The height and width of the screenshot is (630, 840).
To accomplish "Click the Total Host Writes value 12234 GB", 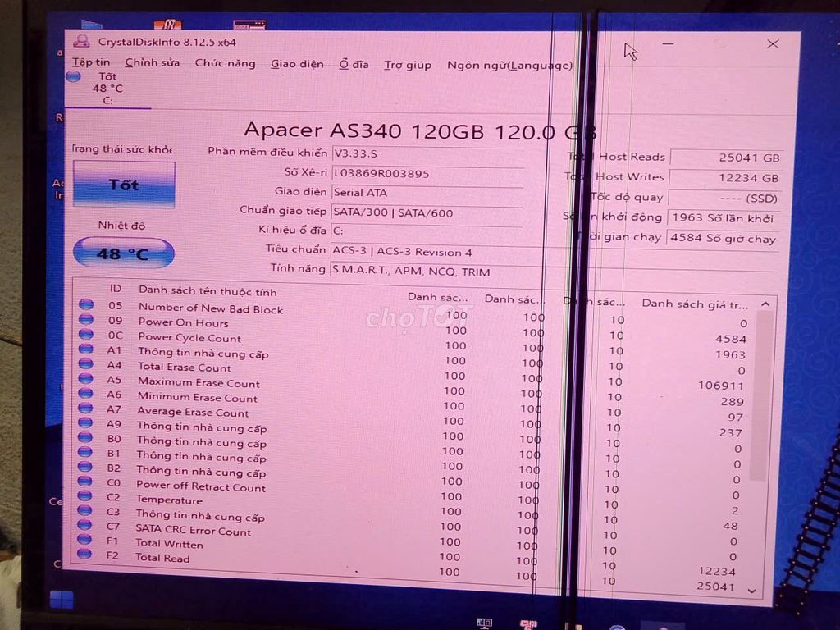I will click(x=725, y=178).
